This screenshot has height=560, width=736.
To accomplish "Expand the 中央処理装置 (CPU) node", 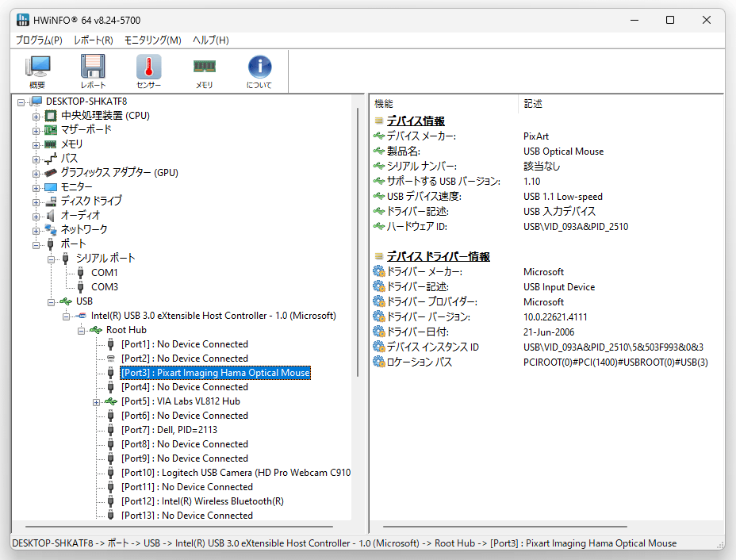I will 36,117.
